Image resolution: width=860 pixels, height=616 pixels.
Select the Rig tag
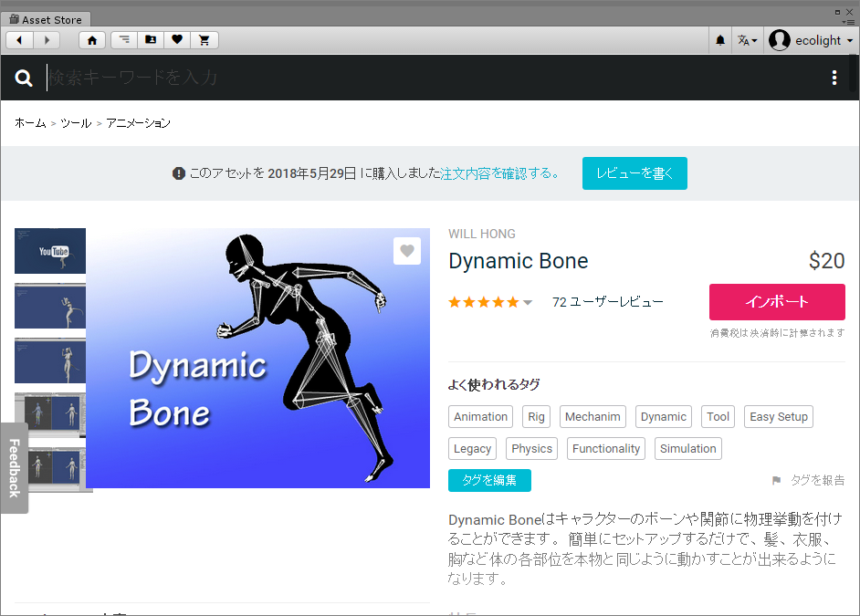[536, 416]
